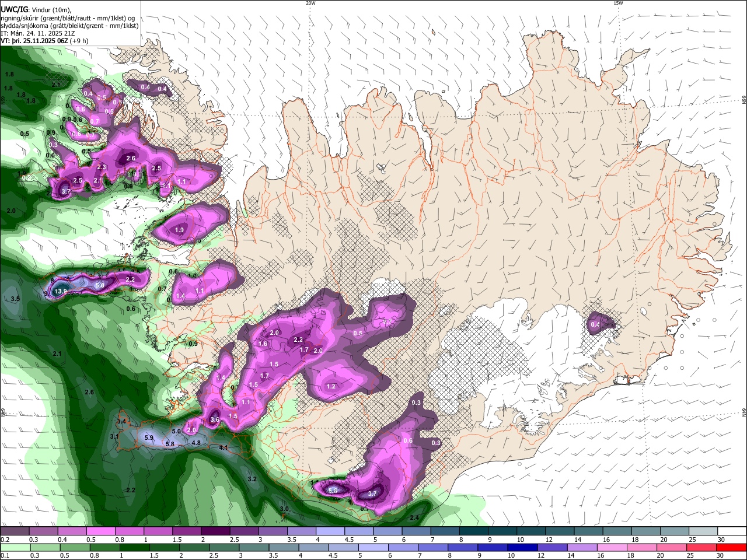Click dark purple snow-scale swatch between 2 and 2.5
747x560 pixels.
[215, 531]
